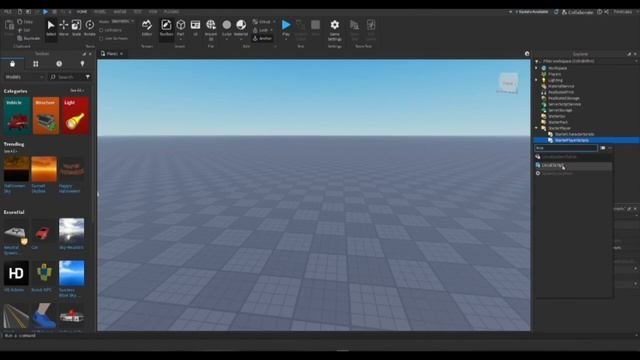This screenshot has height=360, width=640.
Task: Click the Toolbox filter funnel icon
Action: (88, 77)
